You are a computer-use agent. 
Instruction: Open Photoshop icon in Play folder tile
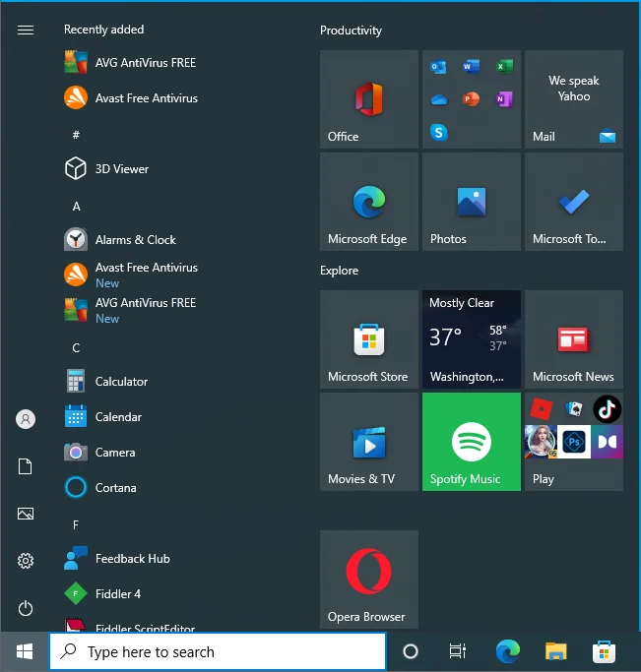tap(574, 442)
